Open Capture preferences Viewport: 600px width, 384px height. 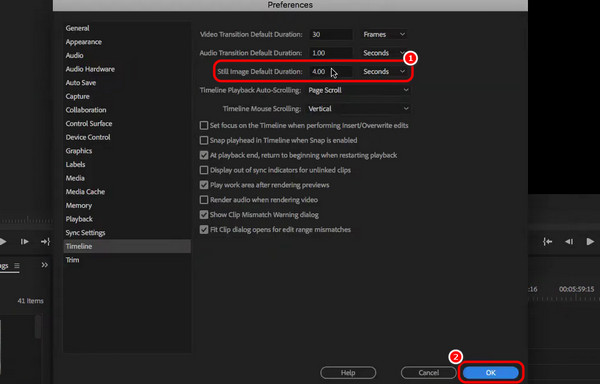click(x=77, y=96)
